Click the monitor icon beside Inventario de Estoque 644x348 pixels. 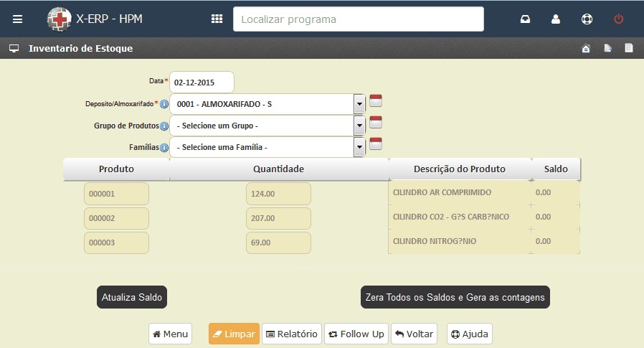tap(14, 49)
